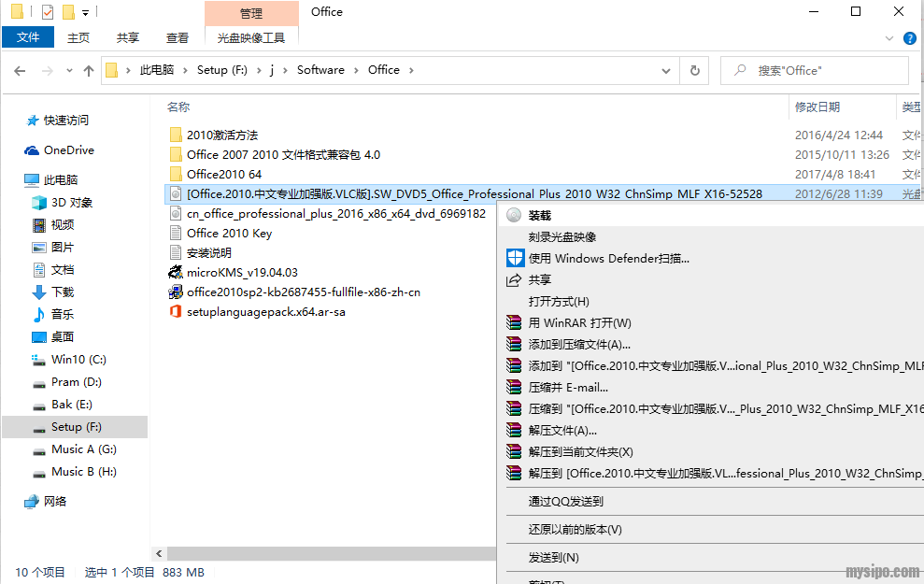Click the Software breadcrumb in address bar
The image size is (924, 584).
pyautogui.click(x=320, y=70)
